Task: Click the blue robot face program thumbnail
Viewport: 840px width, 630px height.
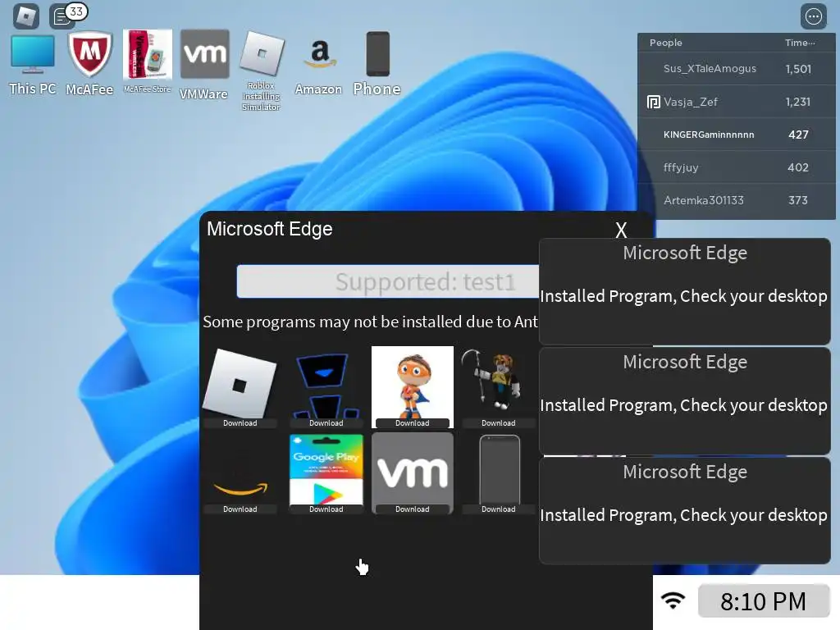Action: [x=326, y=386]
